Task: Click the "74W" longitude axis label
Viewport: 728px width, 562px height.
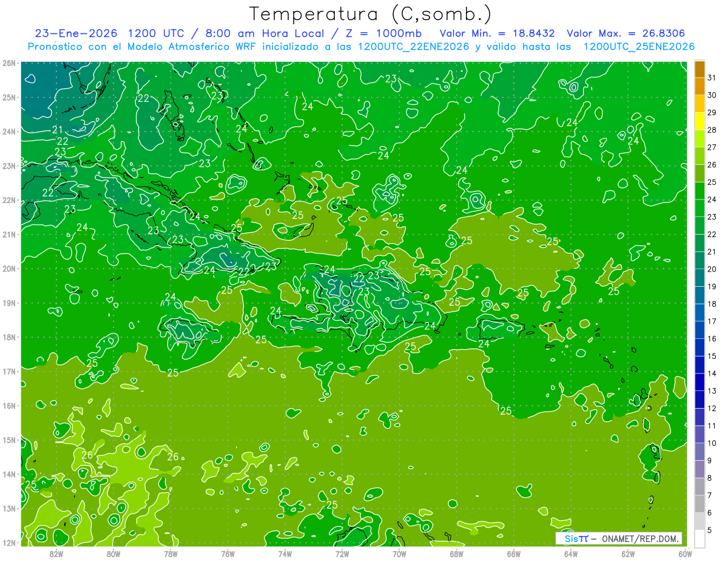Action: [285, 553]
